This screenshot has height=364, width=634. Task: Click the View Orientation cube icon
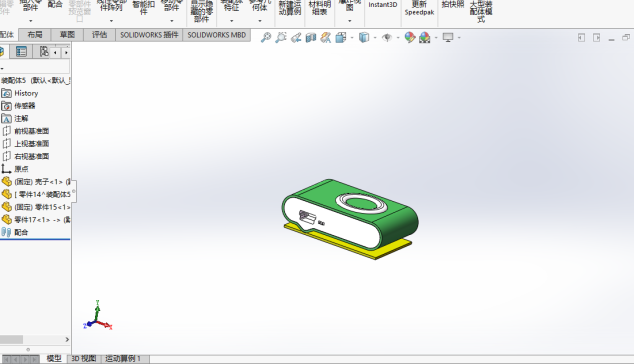click(341, 37)
